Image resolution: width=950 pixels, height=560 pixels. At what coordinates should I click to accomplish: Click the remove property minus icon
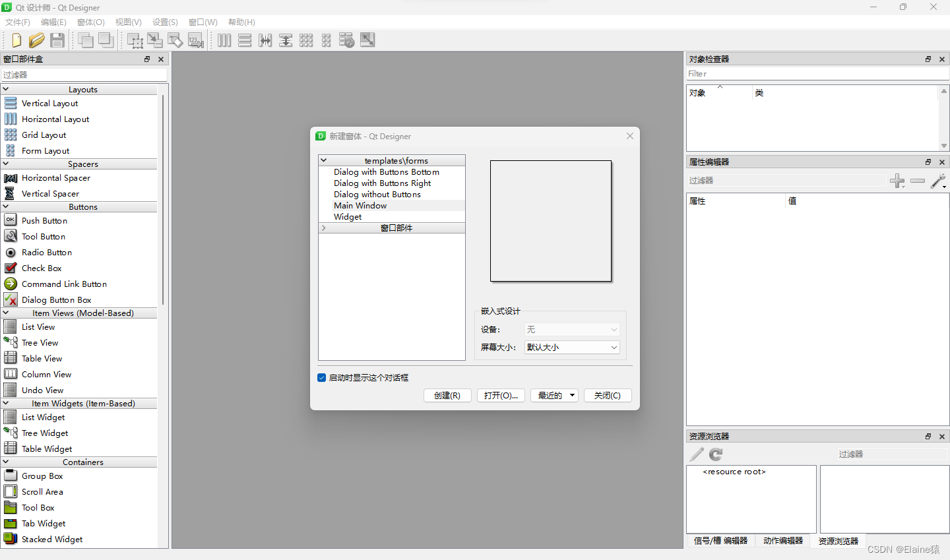click(x=918, y=181)
